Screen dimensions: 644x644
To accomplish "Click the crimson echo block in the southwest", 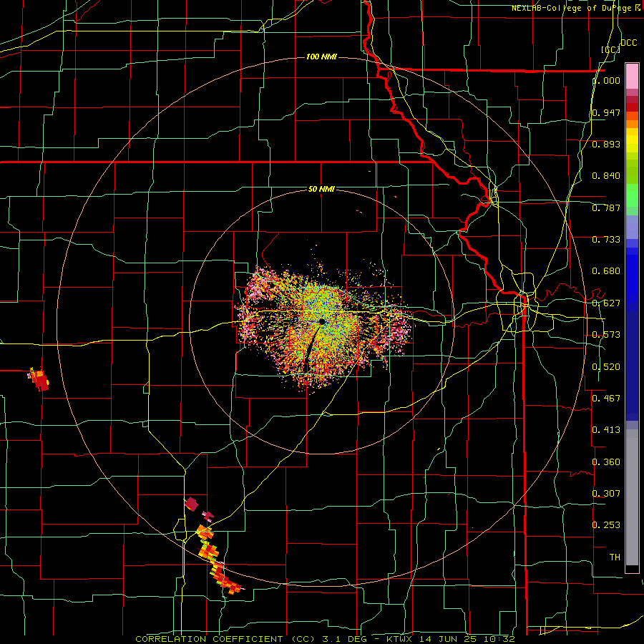I will 191,504.
